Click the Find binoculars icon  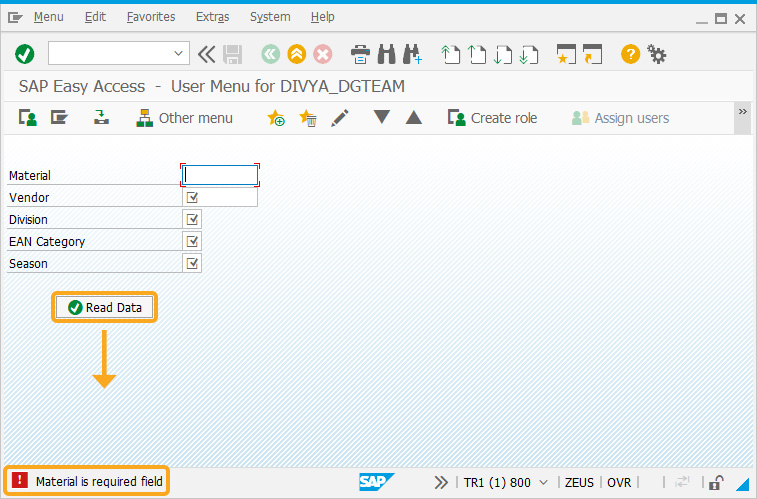click(386, 54)
